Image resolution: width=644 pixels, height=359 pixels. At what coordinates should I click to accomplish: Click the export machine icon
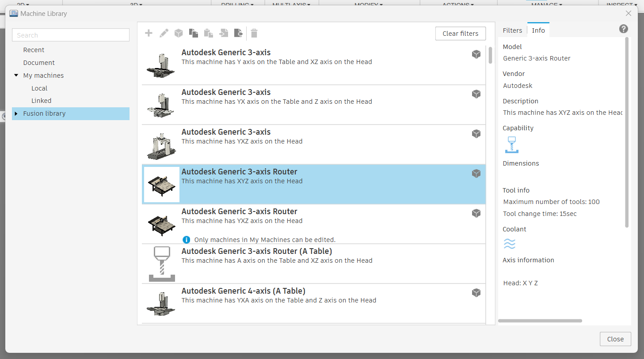[x=239, y=33]
